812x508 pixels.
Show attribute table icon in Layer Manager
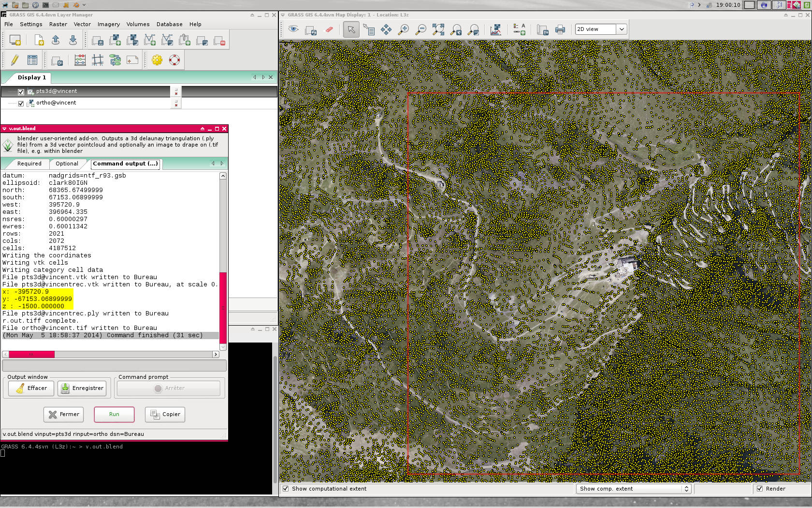(x=32, y=60)
